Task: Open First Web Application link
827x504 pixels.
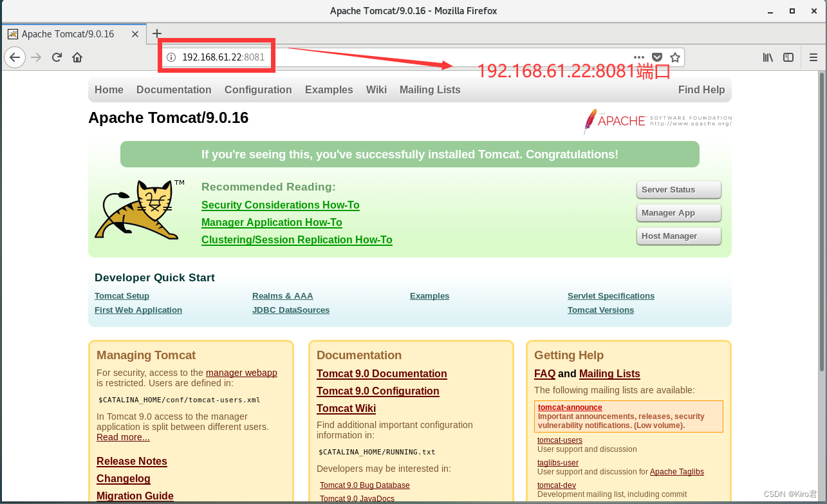Action: point(138,310)
